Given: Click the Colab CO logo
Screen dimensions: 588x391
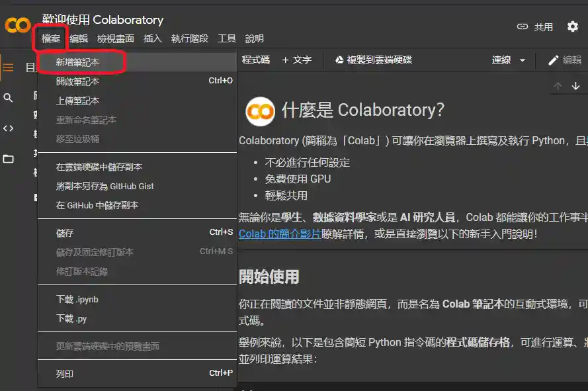Looking at the screenshot, I should [17, 25].
